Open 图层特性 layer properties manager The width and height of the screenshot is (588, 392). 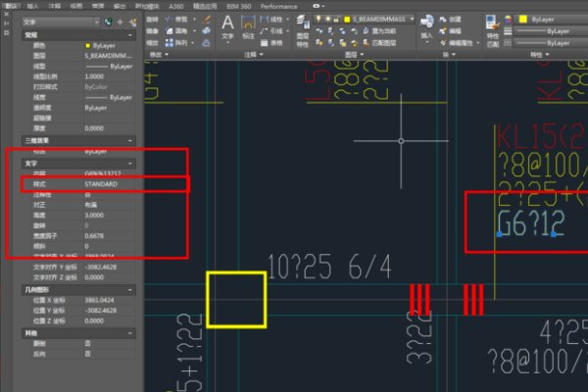pos(303,31)
